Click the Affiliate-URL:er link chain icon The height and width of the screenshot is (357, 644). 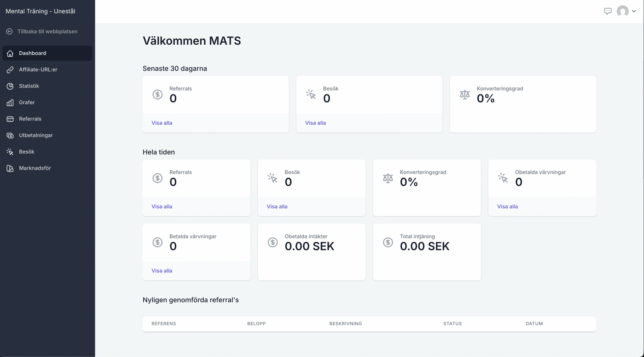[10, 70]
